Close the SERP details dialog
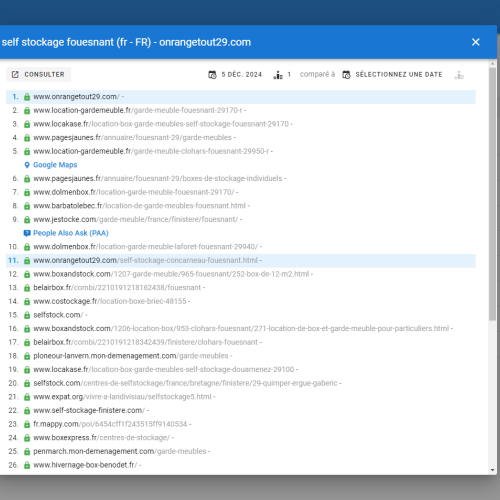The image size is (500, 500). pyautogui.click(x=476, y=42)
